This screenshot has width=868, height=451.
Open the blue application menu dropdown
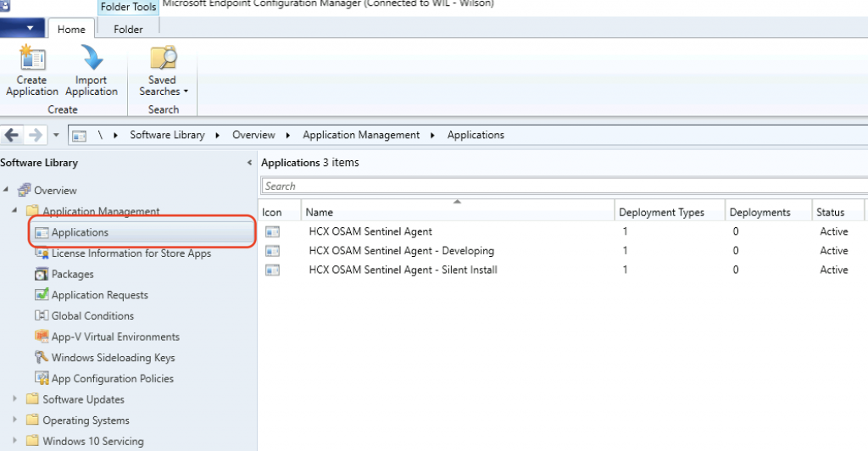click(x=22, y=28)
